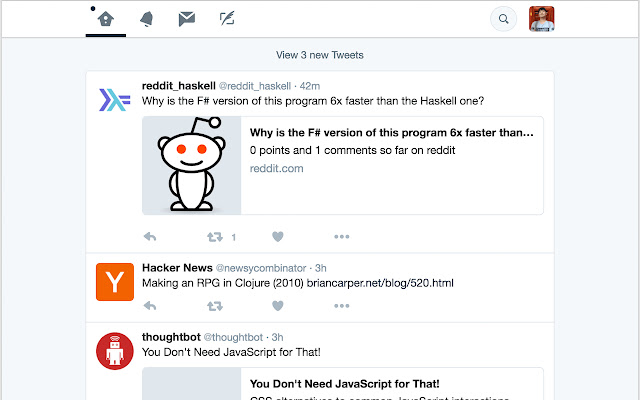Open the Messages envelope icon

coord(186,18)
